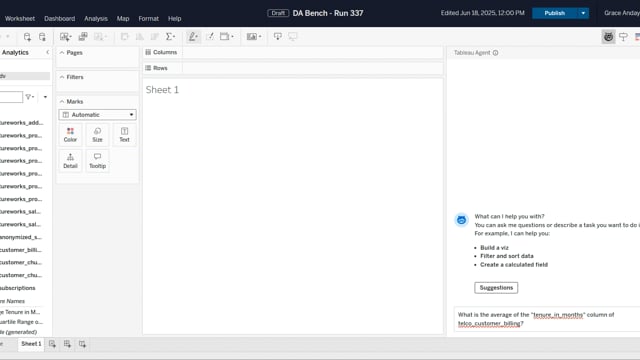Click the Detail marks card button
The height and width of the screenshot is (360, 640).
pos(70,161)
